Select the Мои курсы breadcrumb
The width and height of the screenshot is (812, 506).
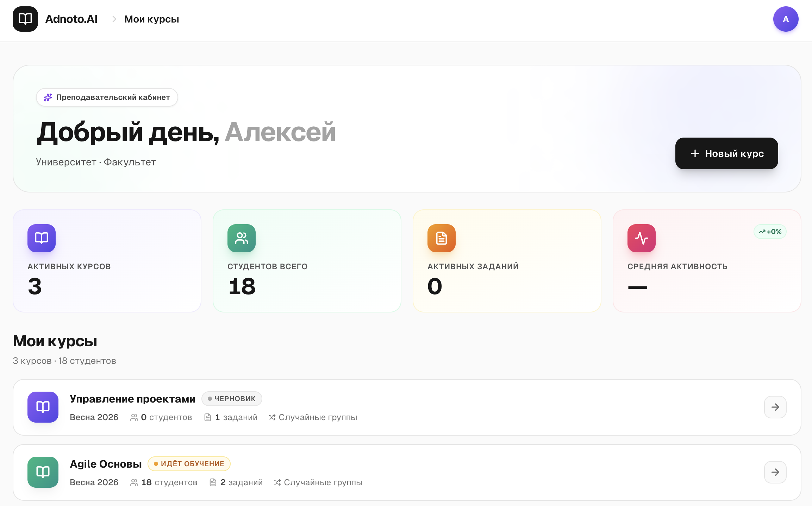(x=152, y=19)
